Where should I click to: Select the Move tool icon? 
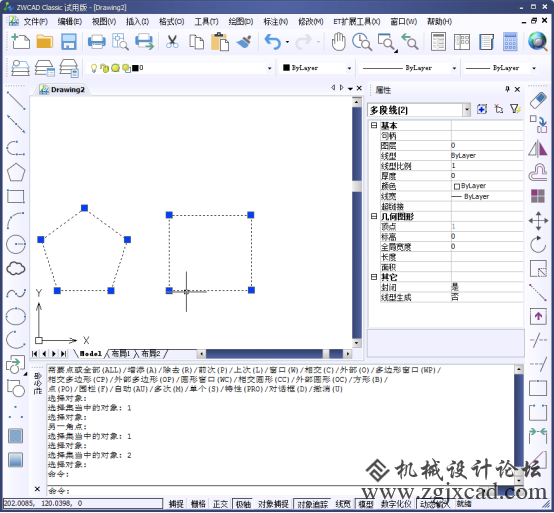[x=538, y=220]
